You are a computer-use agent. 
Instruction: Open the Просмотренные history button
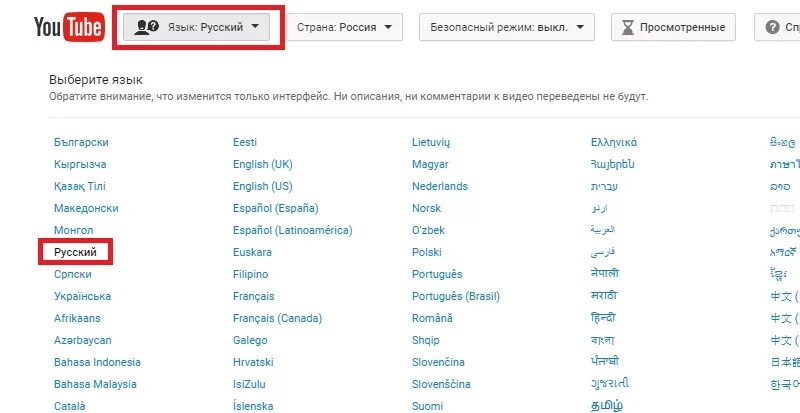[x=673, y=27]
